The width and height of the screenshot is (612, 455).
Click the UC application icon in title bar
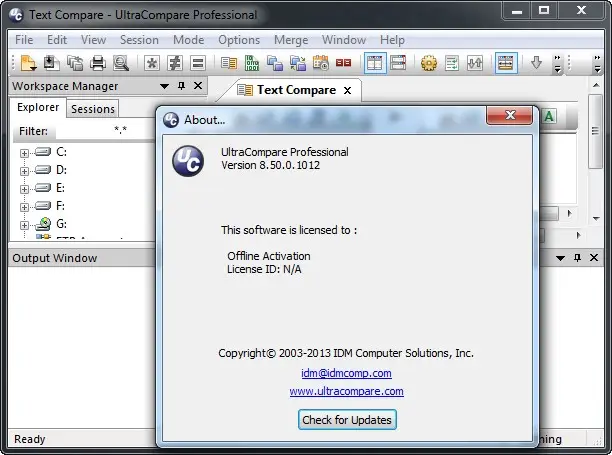[16, 15]
